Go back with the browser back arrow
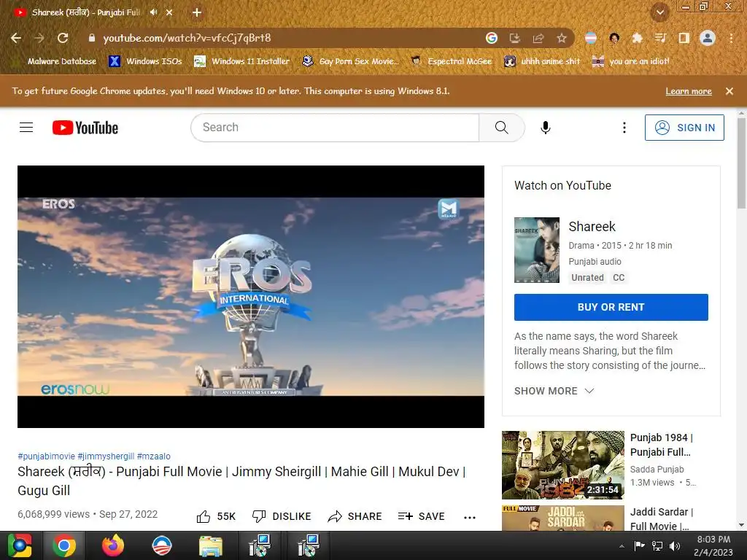The width and height of the screenshot is (747, 560). [16, 38]
